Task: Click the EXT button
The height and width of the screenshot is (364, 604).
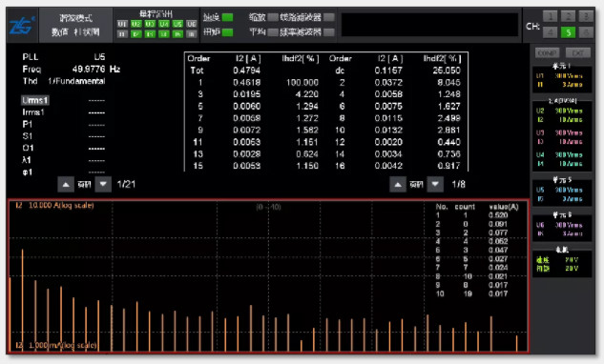Action: click(578, 53)
